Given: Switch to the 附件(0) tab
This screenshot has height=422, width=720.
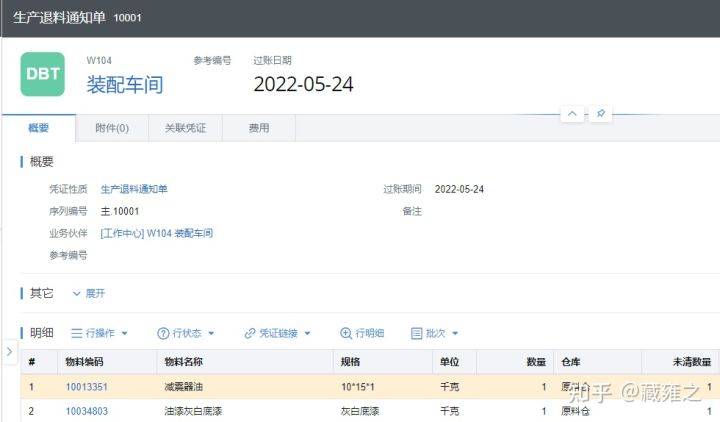Looking at the screenshot, I should pyautogui.click(x=111, y=128).
